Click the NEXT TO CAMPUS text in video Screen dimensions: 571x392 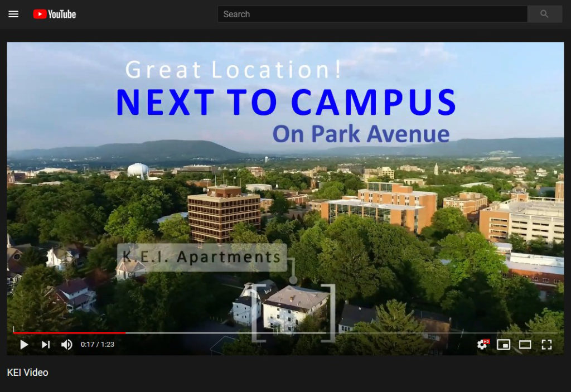tap(285, 102)
